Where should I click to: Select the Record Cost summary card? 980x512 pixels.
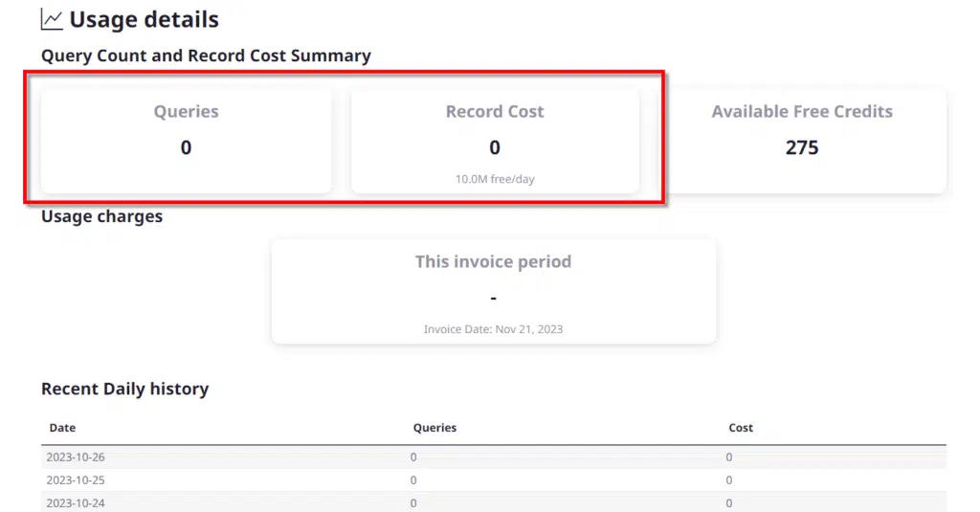click(494, 140)
